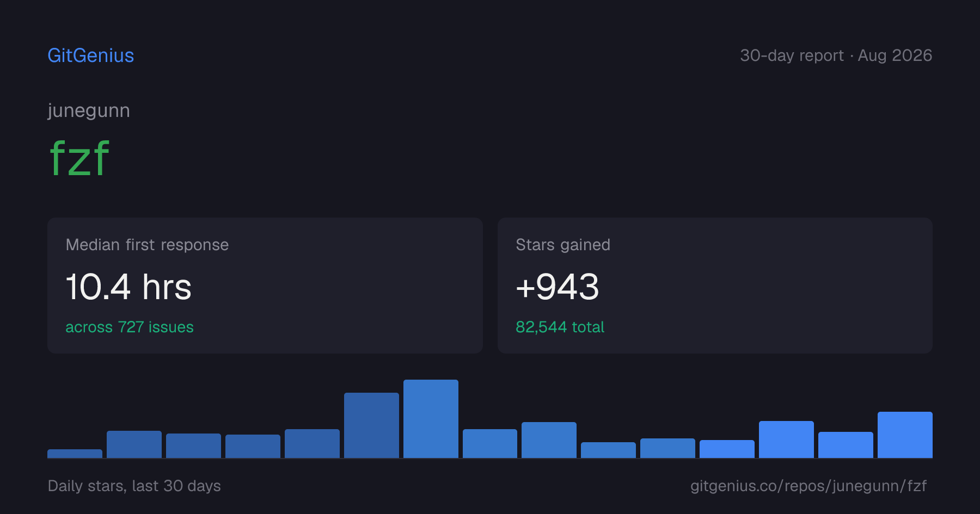The height and width of the screenshot is (514, 980).
Task: Click the GitGenius brand link
Action: pyautogui.click(x=91, y=55)
